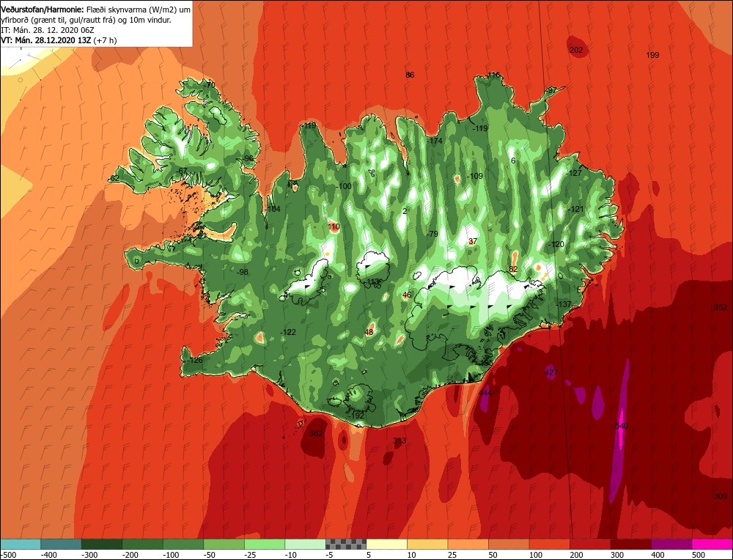Click the legend swatch between -200 and -100
Image resolution: width=733 pixels, height=560 pixels.
point(143,544)
